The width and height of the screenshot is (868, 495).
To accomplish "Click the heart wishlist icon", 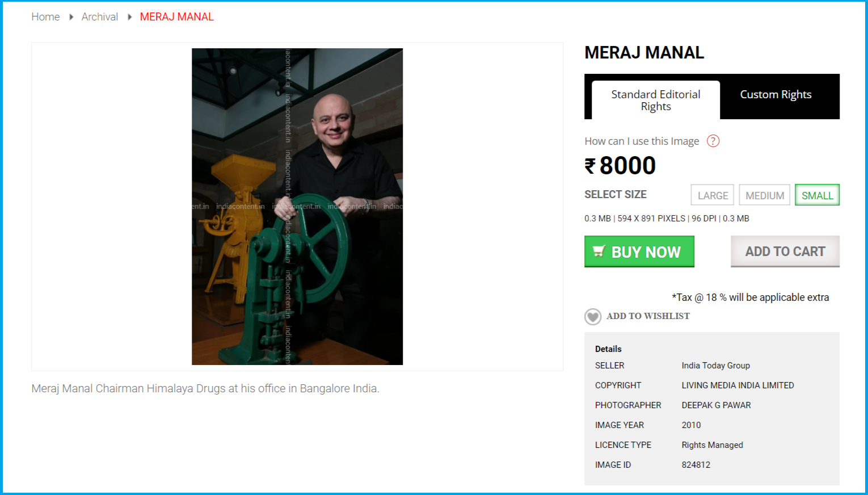I will point(593,316).
